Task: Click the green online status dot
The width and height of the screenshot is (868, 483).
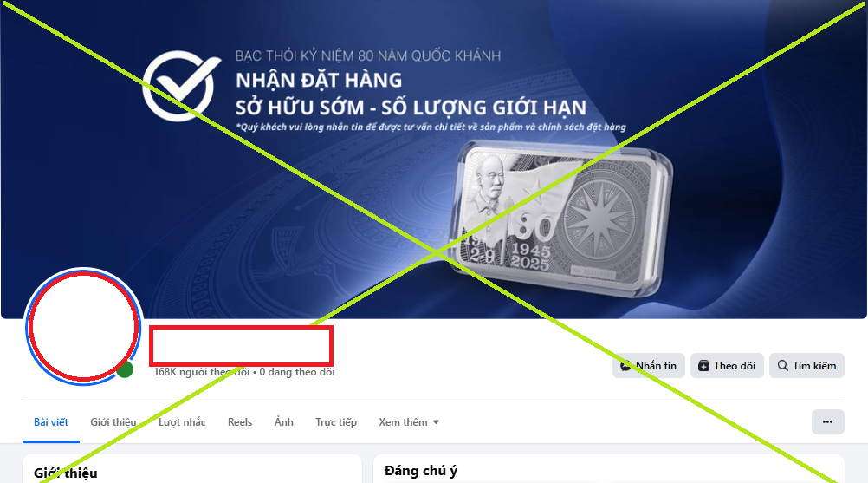Action: tap(125, 369)
